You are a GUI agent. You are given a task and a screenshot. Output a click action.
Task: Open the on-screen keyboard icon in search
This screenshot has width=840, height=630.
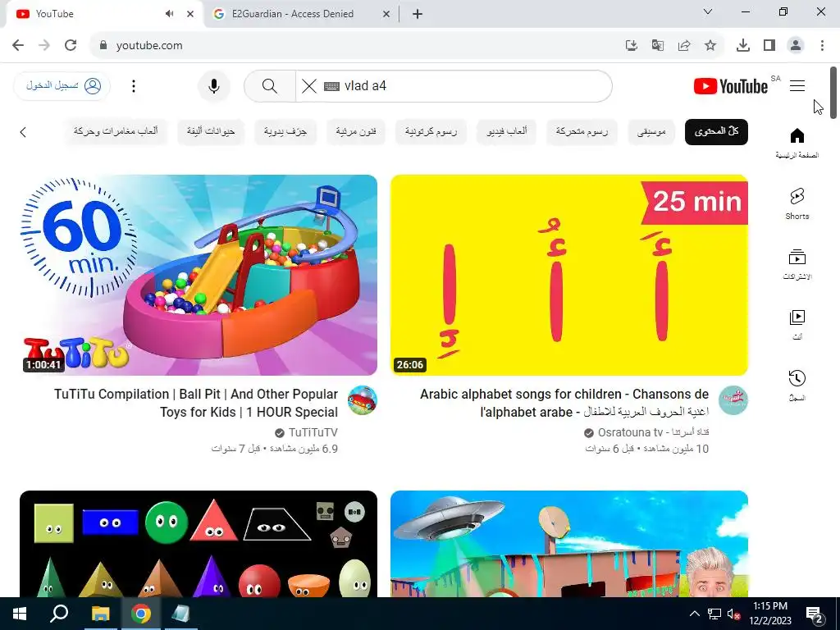pyautogui.click(x=331, y=86)
